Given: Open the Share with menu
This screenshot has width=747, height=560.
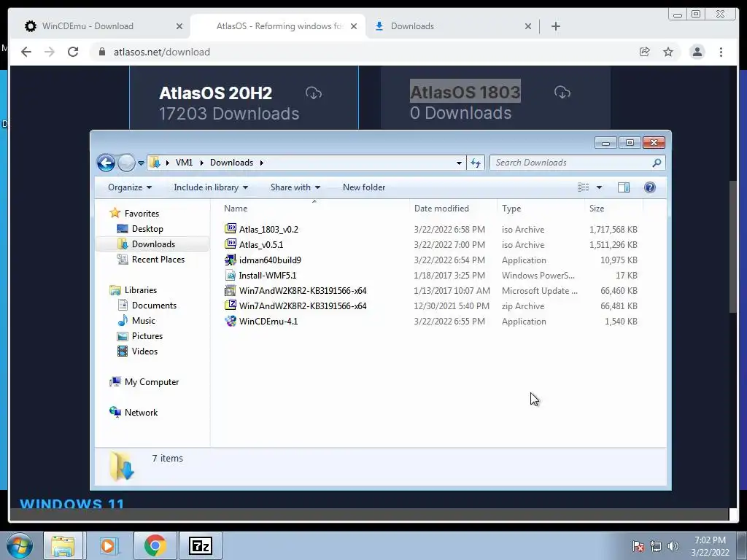Looking at the screenshot, I should 295,187.
